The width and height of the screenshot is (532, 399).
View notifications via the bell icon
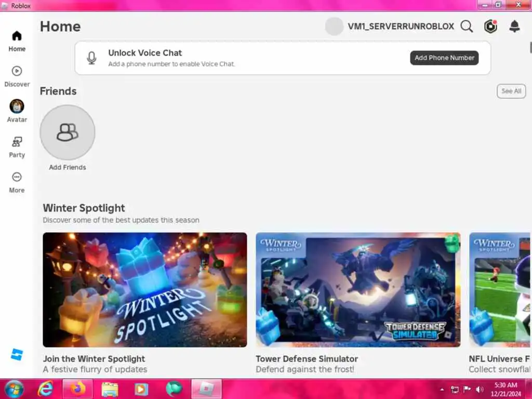coord(514,26)
